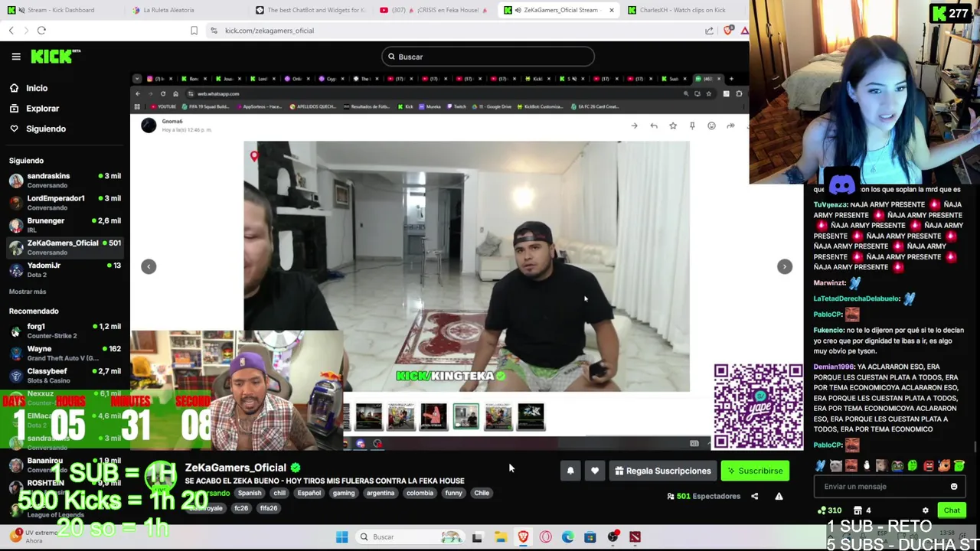Open Microsoft Store from taskbar
Viewport: 980px width, 551px height.
tap(590, 536)
